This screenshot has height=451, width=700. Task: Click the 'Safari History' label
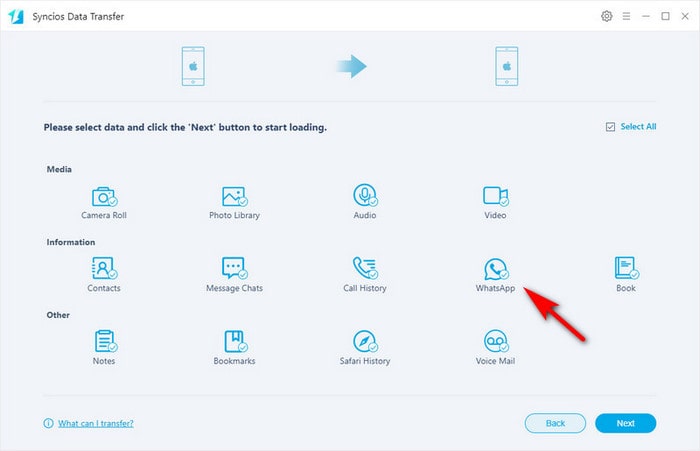point(365,361)
